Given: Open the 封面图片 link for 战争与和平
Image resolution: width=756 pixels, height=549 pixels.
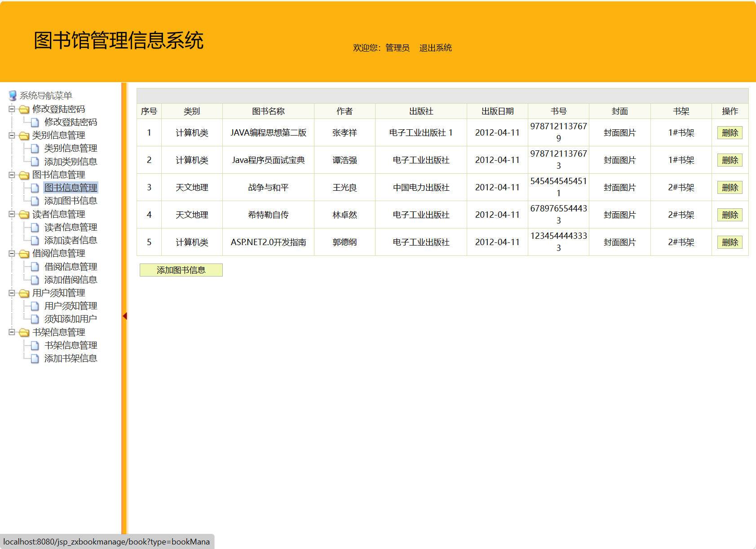Looking at the screenshot, I should [x=619, y=188].
